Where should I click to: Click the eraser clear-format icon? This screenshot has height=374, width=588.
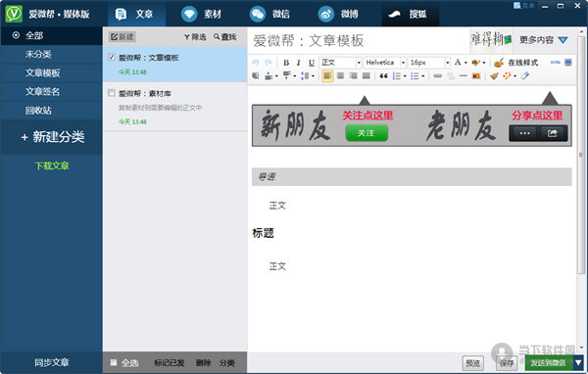click(525, 76)
